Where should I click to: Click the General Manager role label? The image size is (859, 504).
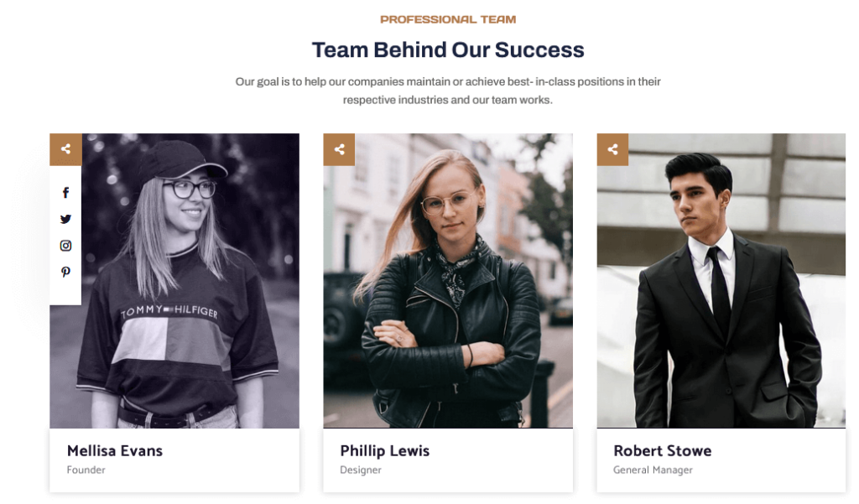(653, 470)
